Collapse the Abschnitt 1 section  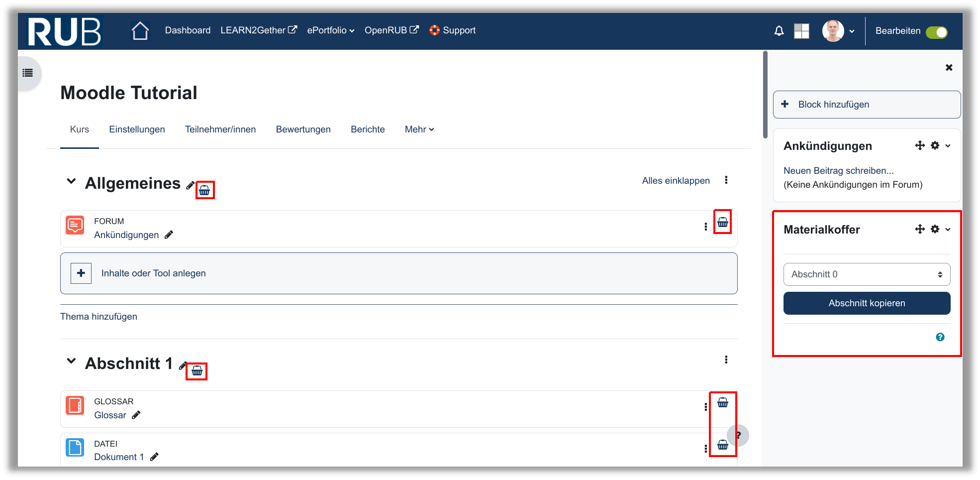[71, 361]
